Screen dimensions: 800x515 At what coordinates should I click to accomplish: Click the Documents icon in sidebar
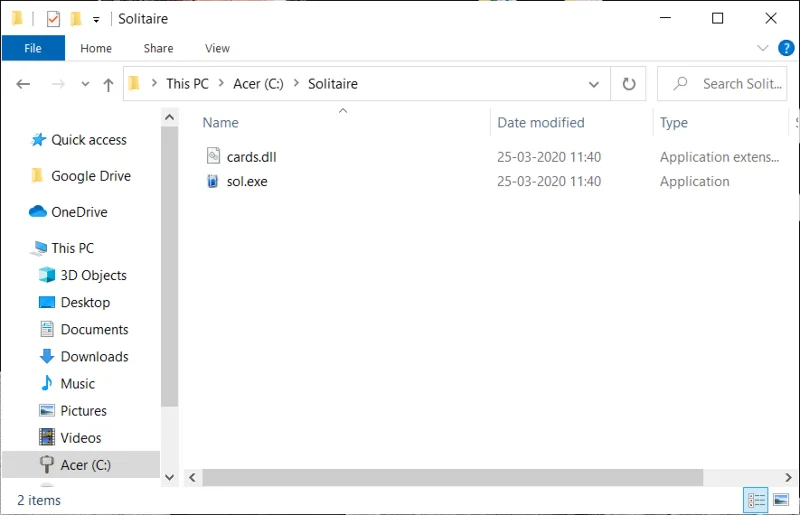click(47, 329)
